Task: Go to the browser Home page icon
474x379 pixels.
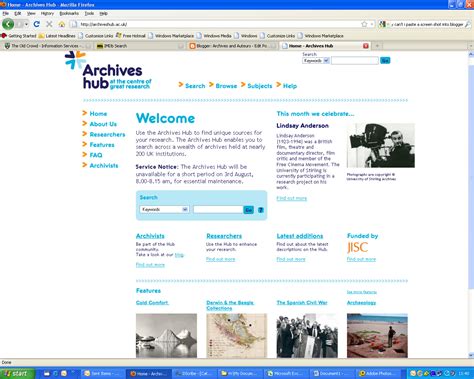Action: pos(62,24)
